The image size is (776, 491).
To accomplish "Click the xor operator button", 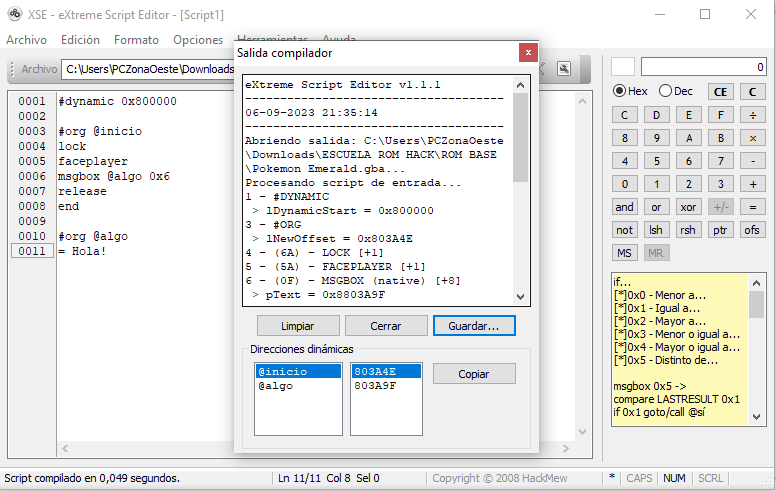I will [688, 207].
